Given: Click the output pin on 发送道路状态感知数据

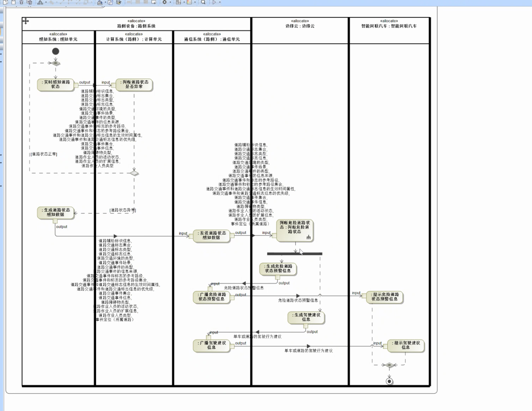Looking at the screenshot, I should point(232,236).
